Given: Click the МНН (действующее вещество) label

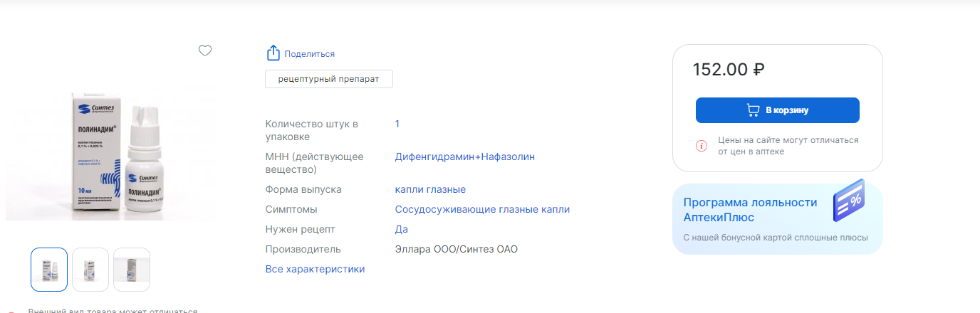Looking at the screenshot, I should 315,163.
